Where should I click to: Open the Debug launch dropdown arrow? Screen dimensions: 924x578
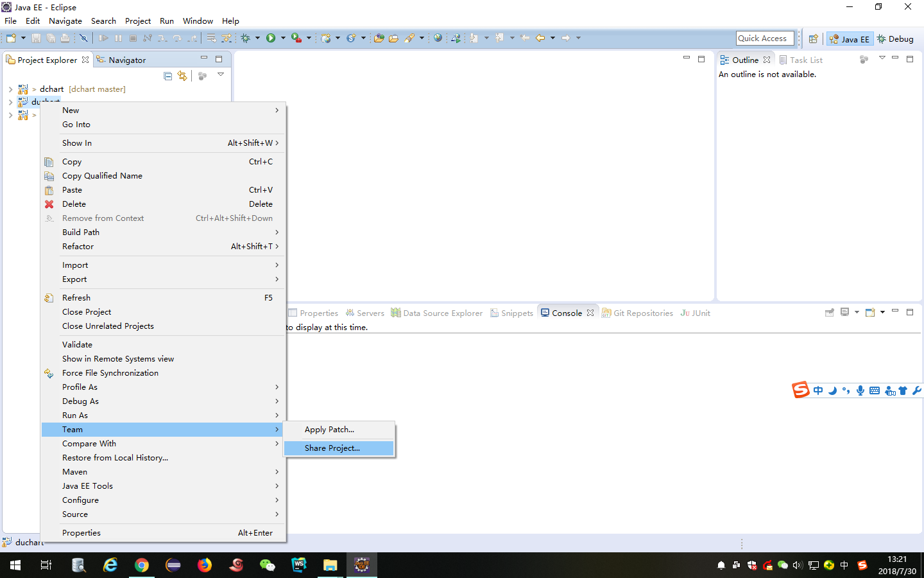click(x=257, y=38)
